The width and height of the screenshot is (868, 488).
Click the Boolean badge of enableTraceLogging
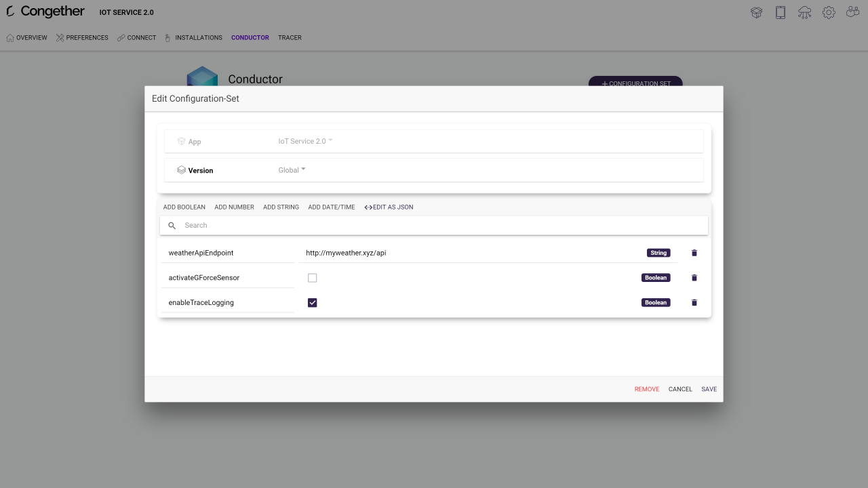click(x=656, y=302)
